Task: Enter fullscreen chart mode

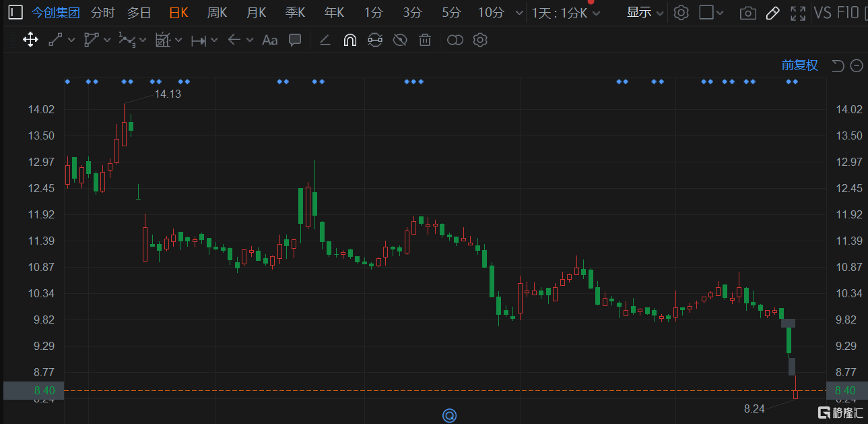Action: click(x=798, y=13)
